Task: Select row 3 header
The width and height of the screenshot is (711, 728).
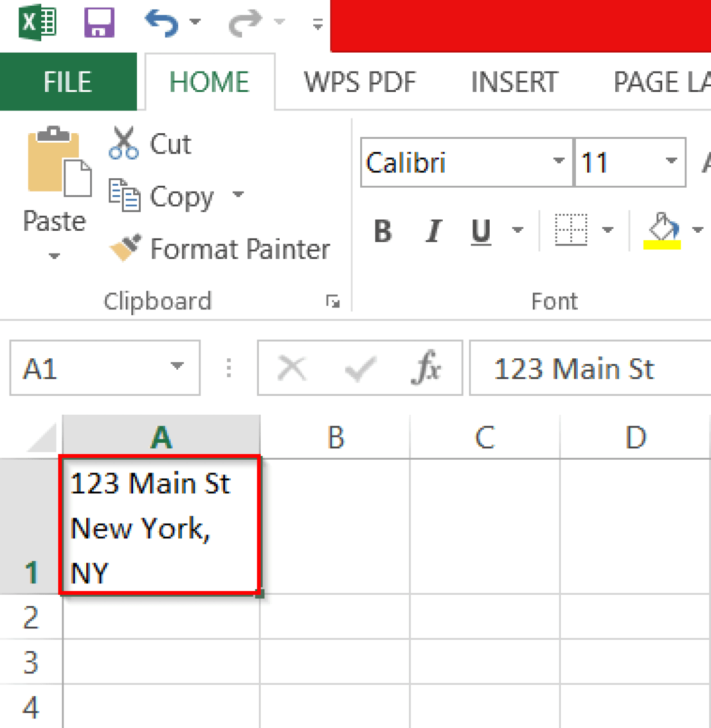Action: [30, 662]
